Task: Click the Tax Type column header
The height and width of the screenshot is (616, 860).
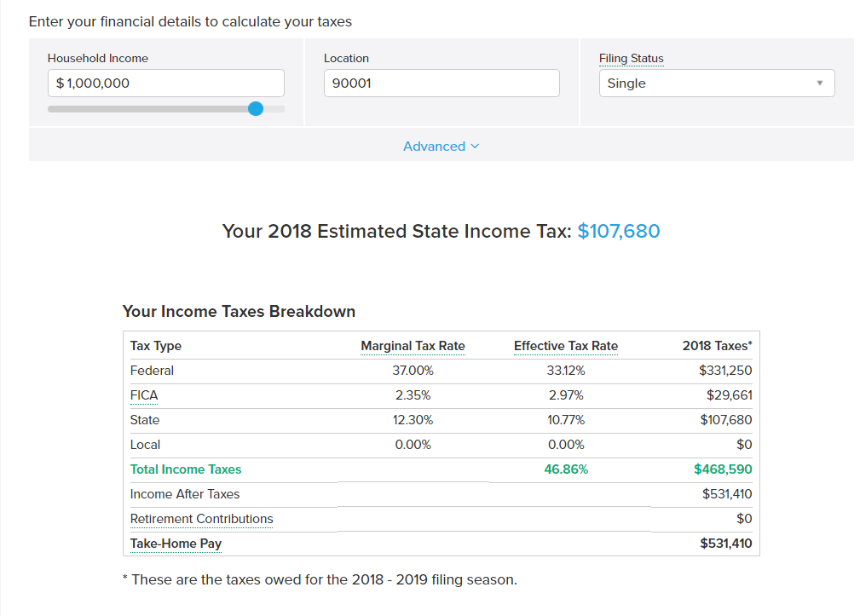Action: (x=156, y=346)
